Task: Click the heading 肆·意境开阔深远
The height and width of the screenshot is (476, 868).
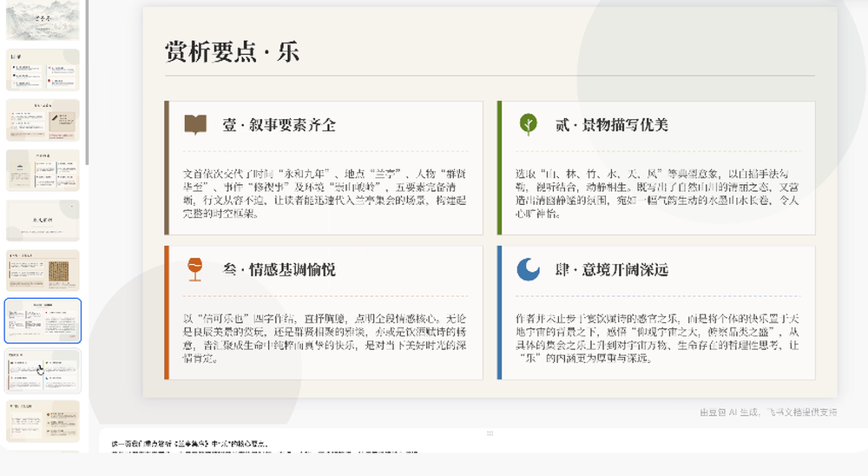Action: [612, 270]
